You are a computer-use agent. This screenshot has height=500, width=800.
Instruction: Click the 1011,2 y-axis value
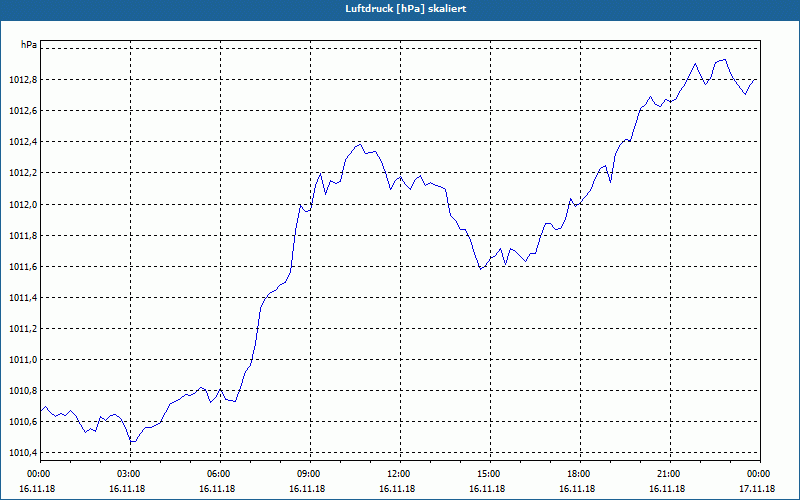pos(23,329)
